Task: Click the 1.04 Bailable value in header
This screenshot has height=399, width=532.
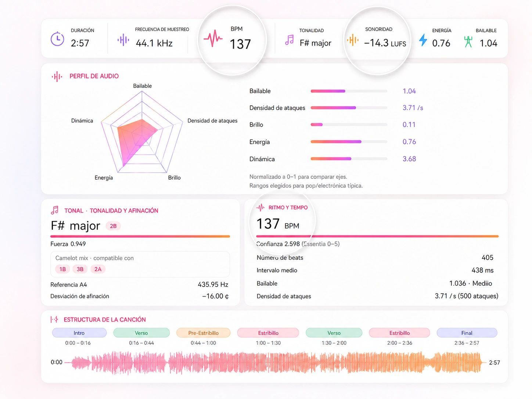Action: tap(488, 43)
